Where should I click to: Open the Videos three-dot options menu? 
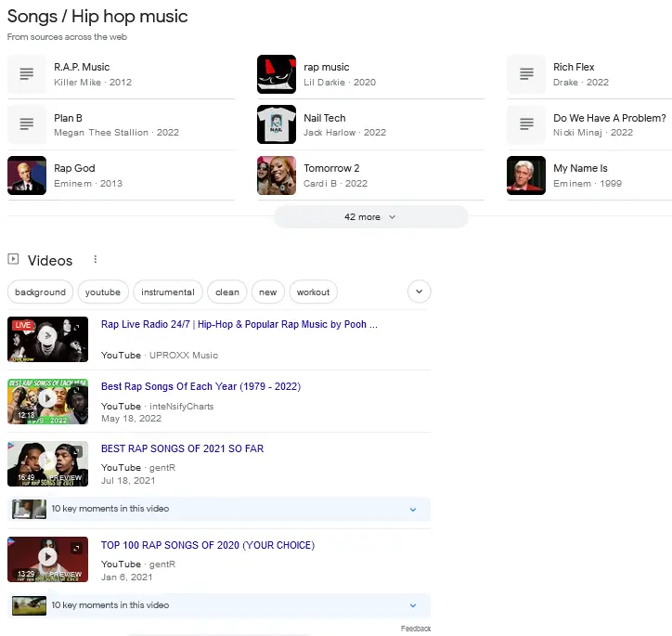96,259
